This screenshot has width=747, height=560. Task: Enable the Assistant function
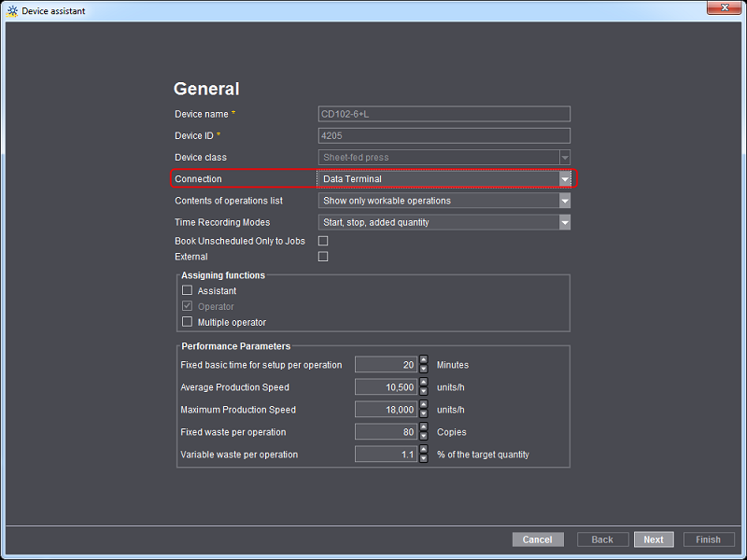[x=187, y=290]
